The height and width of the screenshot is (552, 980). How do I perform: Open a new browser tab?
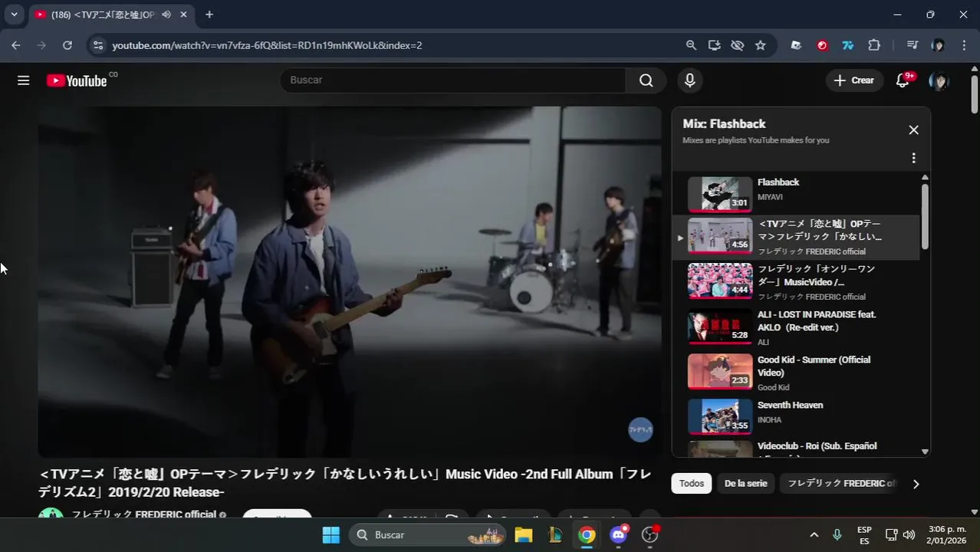pyautogui.click(x=209, y=15)
